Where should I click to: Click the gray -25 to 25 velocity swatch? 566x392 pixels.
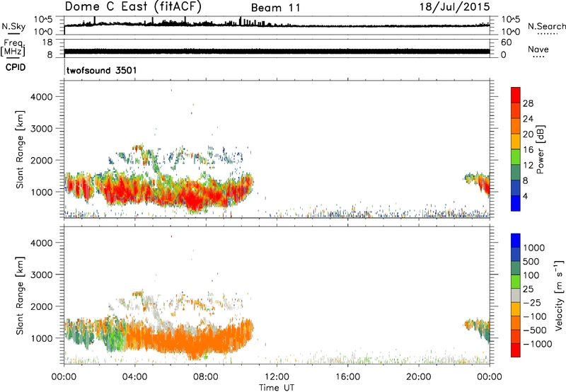point(516,295)
